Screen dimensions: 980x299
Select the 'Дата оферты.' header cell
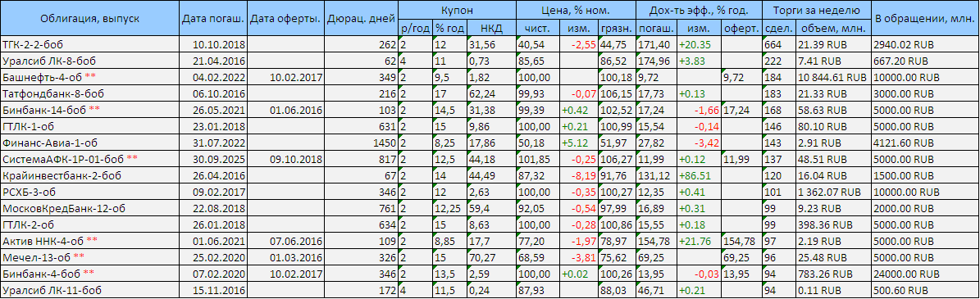click(x=285, y=19)
